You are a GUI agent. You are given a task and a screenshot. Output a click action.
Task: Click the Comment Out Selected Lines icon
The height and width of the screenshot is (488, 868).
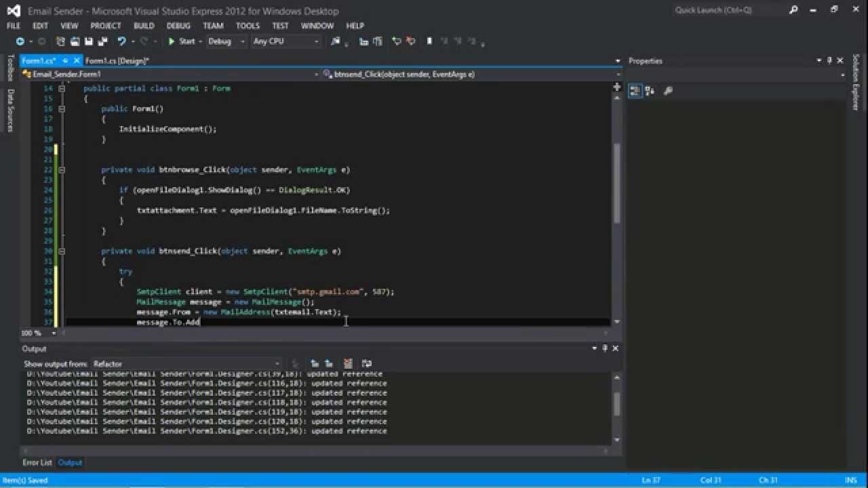[363, 41]
